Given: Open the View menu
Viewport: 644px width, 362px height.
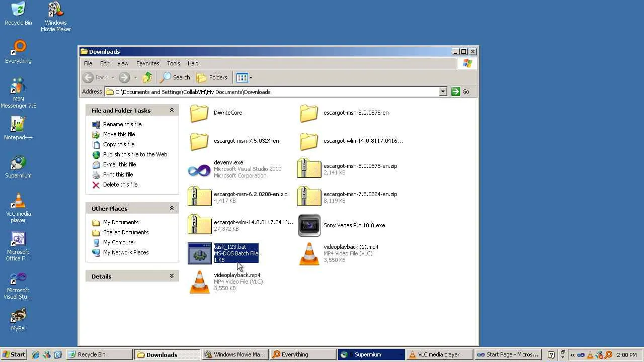Looking at the screenshot, I should (x=123, y=63).
